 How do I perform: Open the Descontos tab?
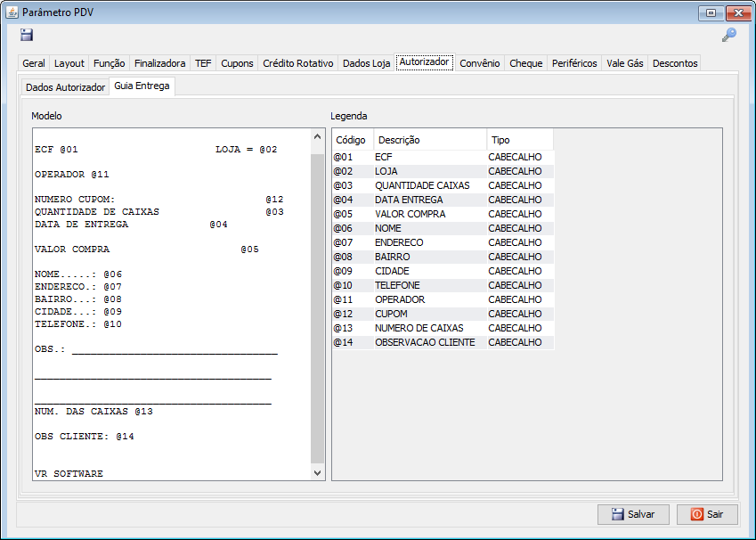[x=675, y=63]
